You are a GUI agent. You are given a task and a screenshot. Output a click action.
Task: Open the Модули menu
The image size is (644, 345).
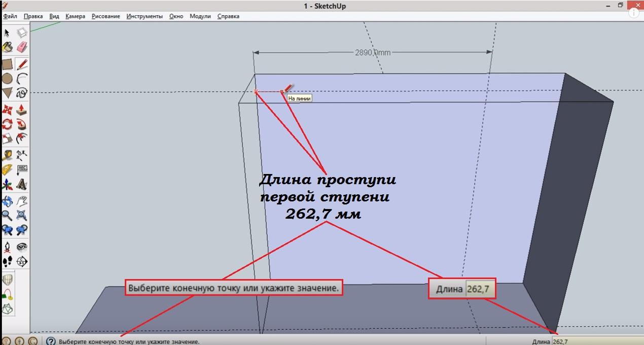[x=200, y=16]
